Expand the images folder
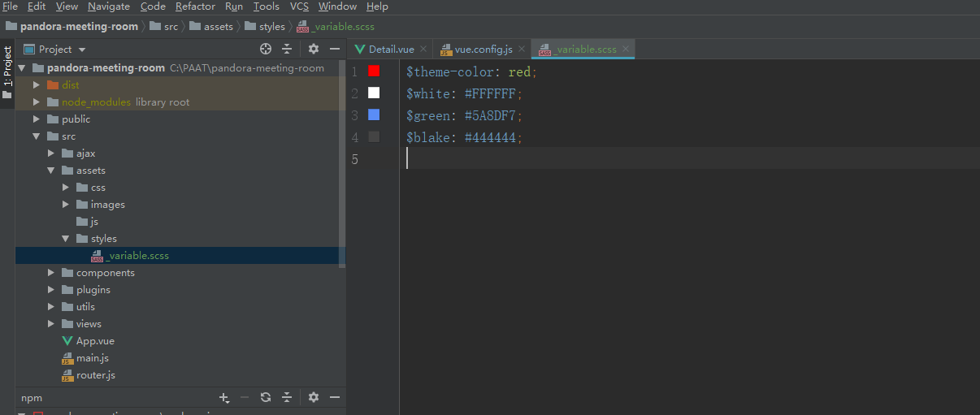 pyautogui.click(x=65, y=204)
